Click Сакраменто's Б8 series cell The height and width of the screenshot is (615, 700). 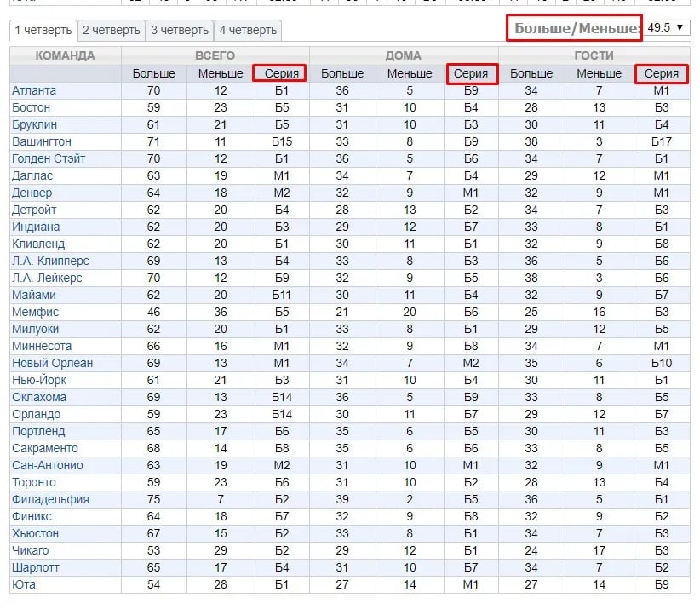[282, 448]
